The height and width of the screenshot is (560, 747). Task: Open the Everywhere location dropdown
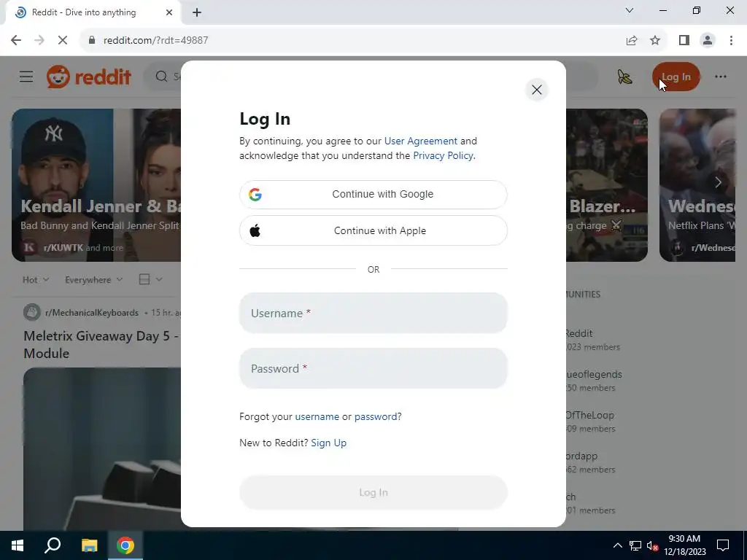[x=94, y=280]
